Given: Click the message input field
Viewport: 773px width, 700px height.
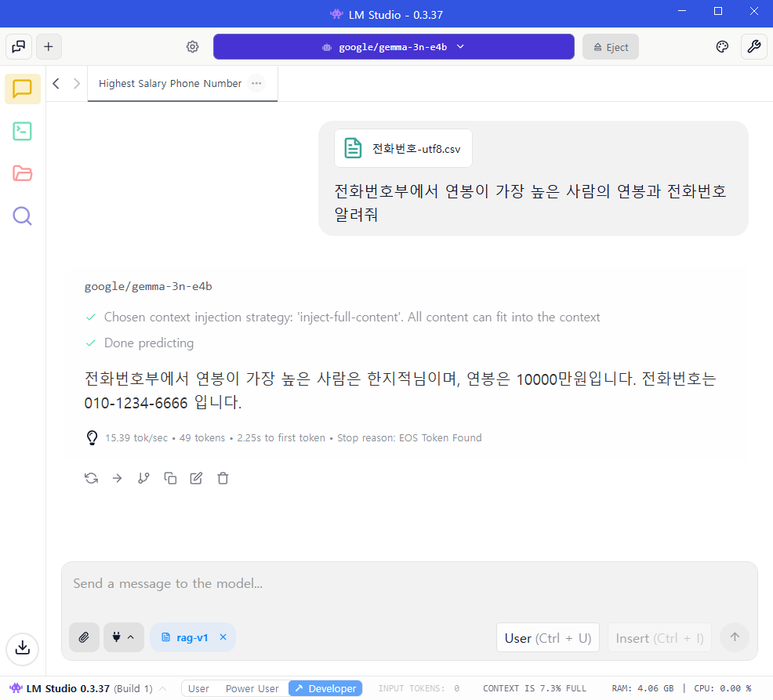Looking at the screenshot, I should [408, 584].
